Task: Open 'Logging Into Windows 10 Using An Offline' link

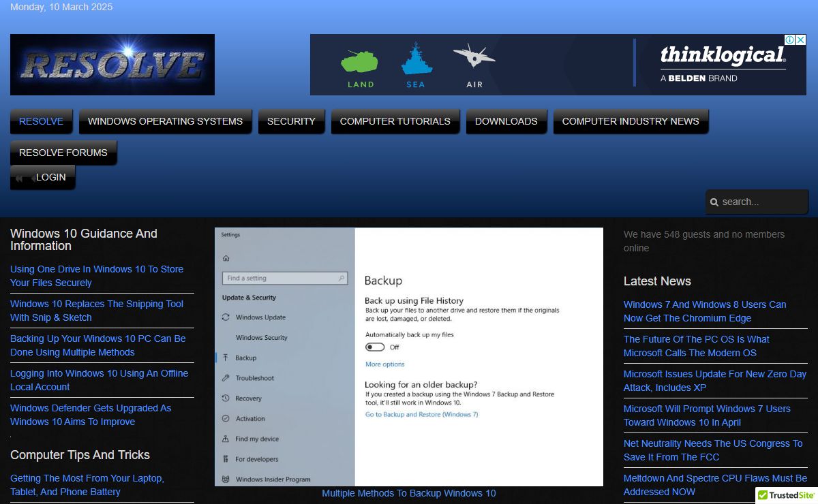Action: tap(100, 380)
